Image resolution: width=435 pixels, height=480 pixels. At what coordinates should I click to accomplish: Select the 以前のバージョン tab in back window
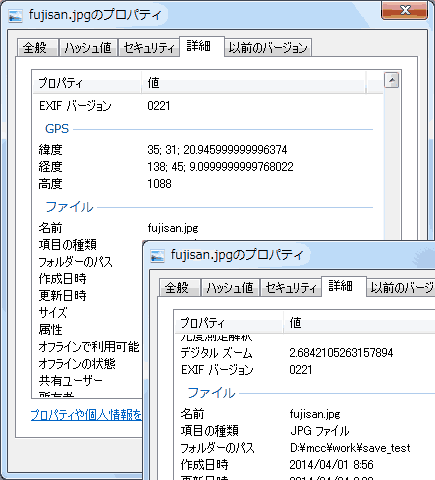coord(268,48)
